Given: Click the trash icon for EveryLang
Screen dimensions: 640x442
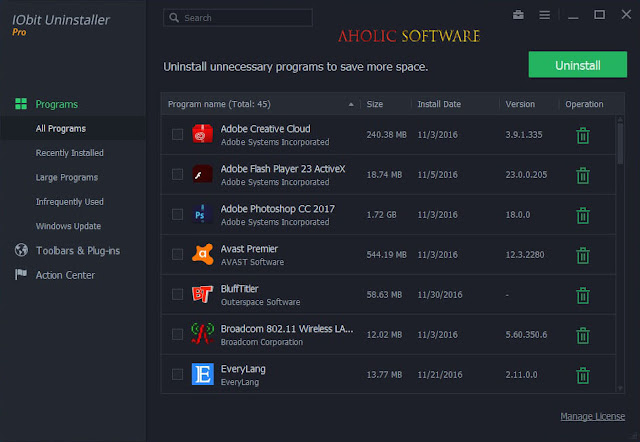Looking at the screenshot, I should [x=583, y=375].
